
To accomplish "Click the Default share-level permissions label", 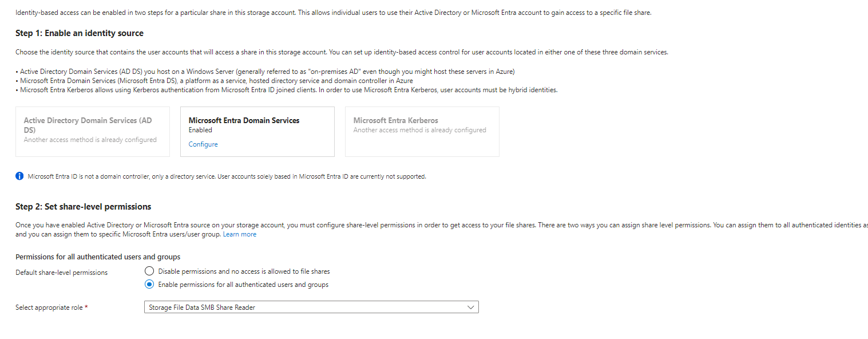I will 61,273.
